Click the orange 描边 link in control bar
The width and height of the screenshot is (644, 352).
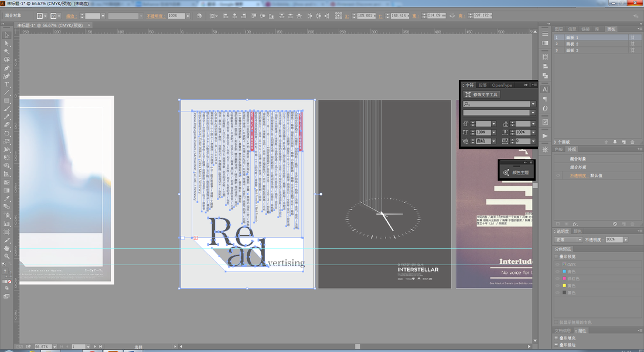point(70,16)
